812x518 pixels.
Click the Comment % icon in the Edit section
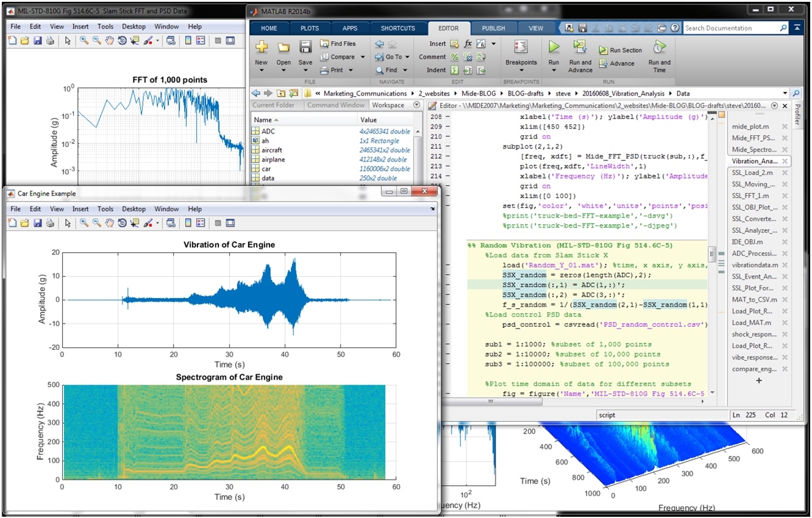pyautogui.click(x=455, y=57)
